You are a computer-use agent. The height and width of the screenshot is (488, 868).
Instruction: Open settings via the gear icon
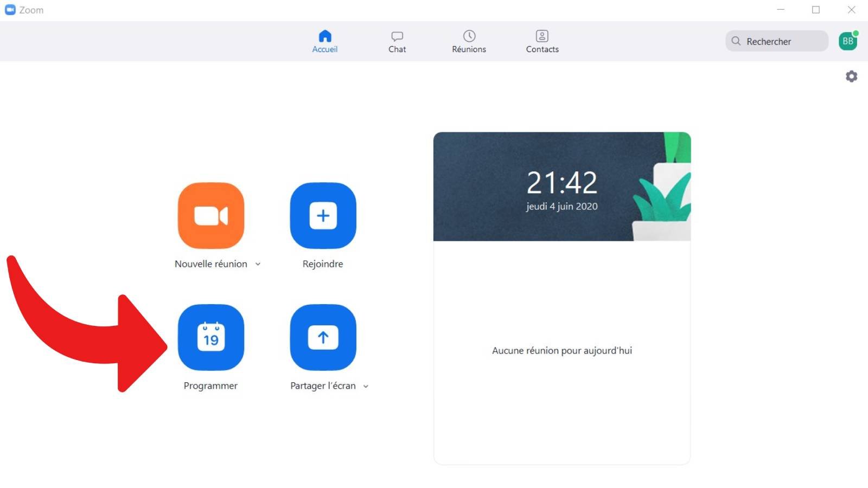coord(852,76)
